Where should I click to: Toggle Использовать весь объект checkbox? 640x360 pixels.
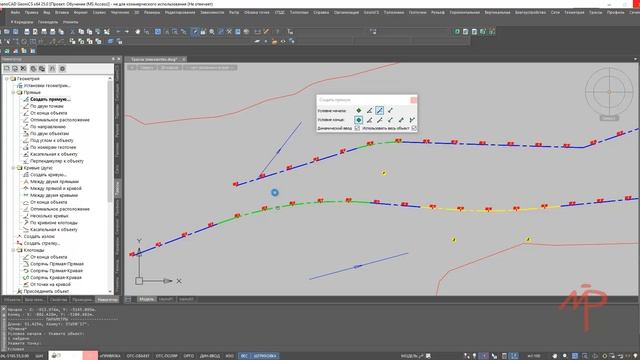tap(414, 128)
